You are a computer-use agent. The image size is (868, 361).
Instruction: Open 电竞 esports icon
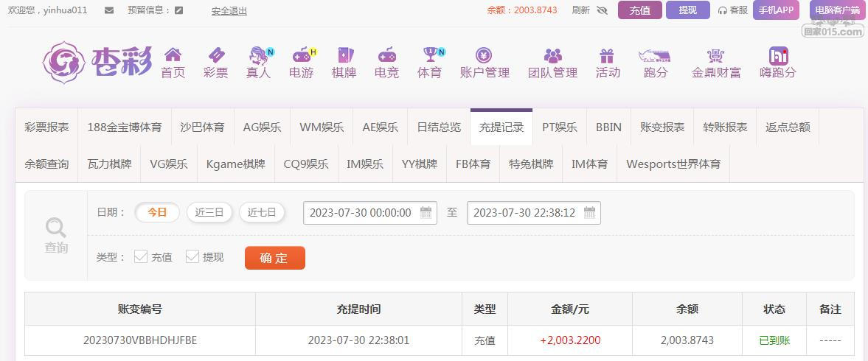point(386,55)
